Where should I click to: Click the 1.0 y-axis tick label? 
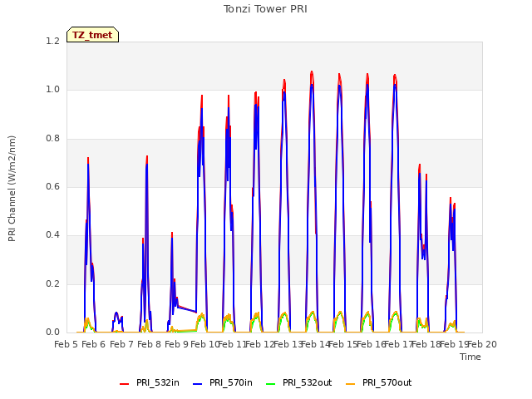pyautogui.click(x=52, y=90)
